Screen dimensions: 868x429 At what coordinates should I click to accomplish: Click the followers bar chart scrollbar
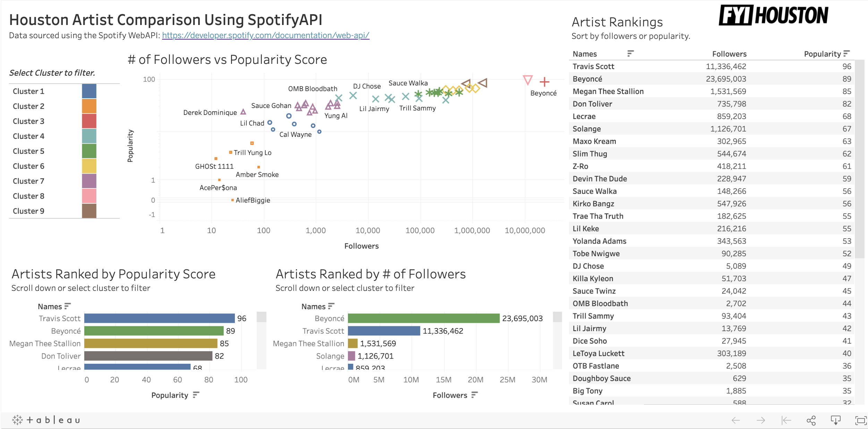(x=557, y=317)
